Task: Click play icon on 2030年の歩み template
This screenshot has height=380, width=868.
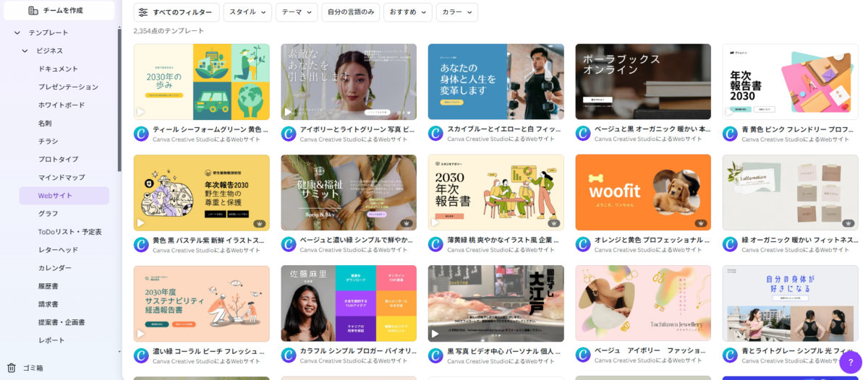Action: pos(141,112)
